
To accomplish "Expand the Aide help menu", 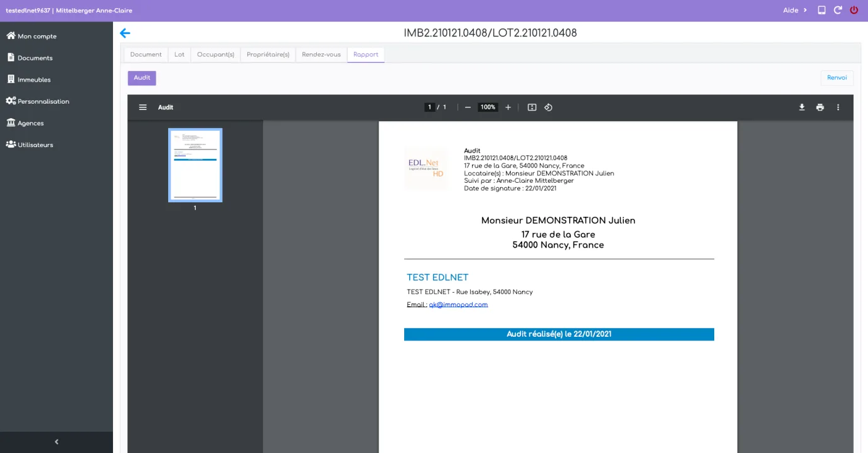I will click(x=795, y=10).
